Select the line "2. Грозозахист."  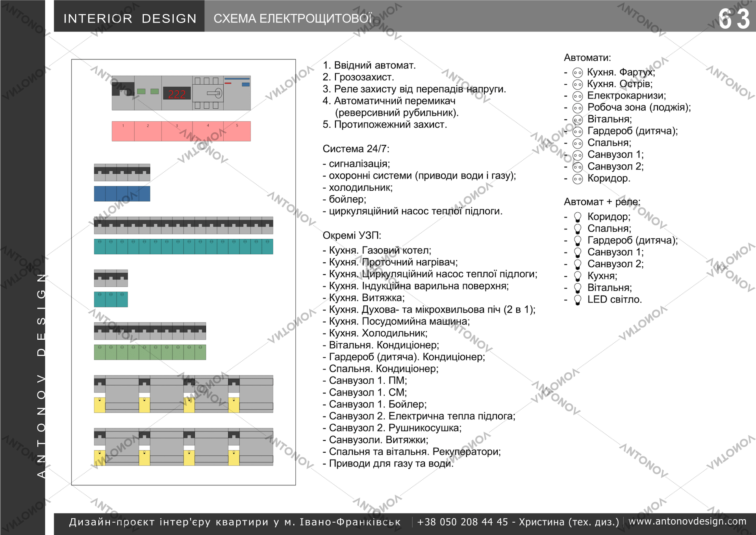358,77
